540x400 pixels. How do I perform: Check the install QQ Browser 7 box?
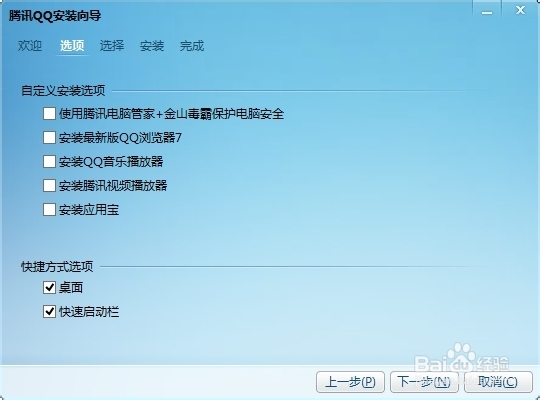tap(49, 137)
